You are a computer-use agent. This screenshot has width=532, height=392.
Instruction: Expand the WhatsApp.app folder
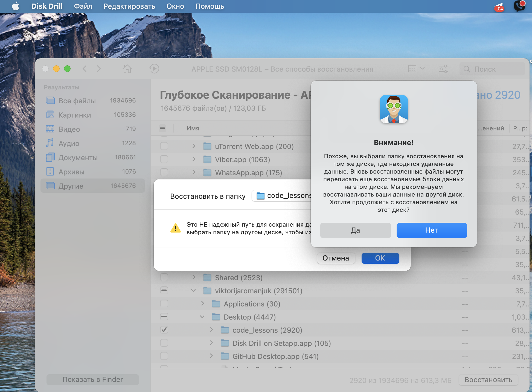(194, 172)
